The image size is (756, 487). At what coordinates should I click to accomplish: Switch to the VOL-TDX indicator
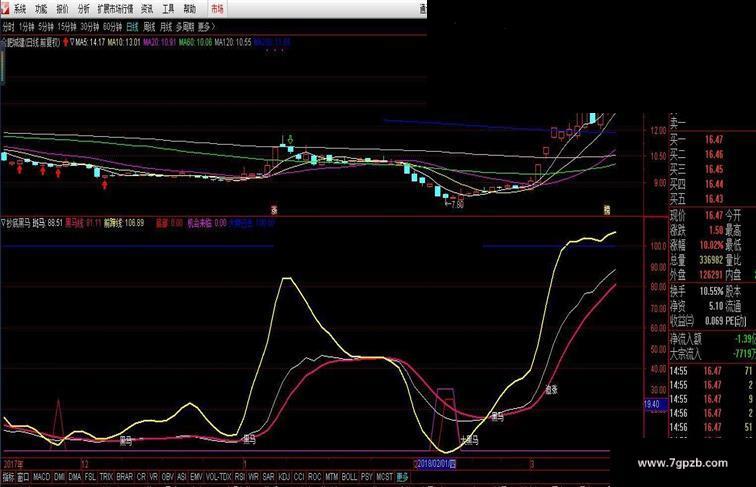coord(219,477)
